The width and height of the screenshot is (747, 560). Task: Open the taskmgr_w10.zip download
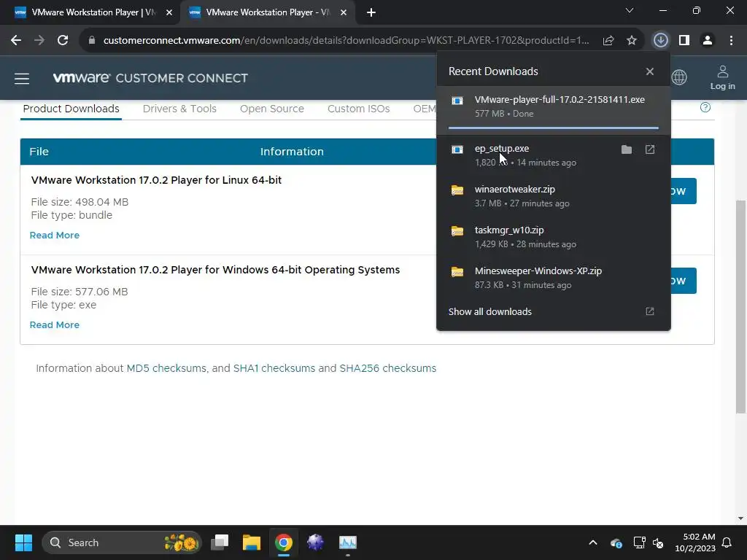(554, 237)
